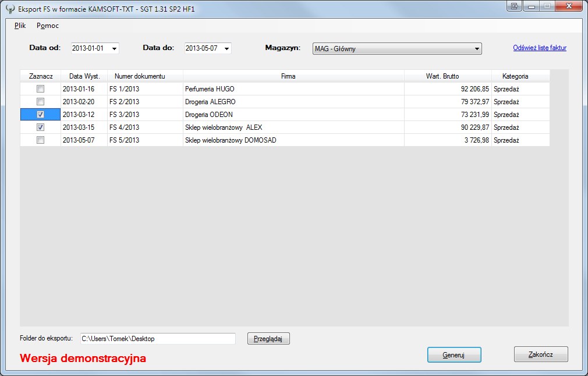
Task: Select the Perfumeria HUGO cell
Action: tap(293, 89)
